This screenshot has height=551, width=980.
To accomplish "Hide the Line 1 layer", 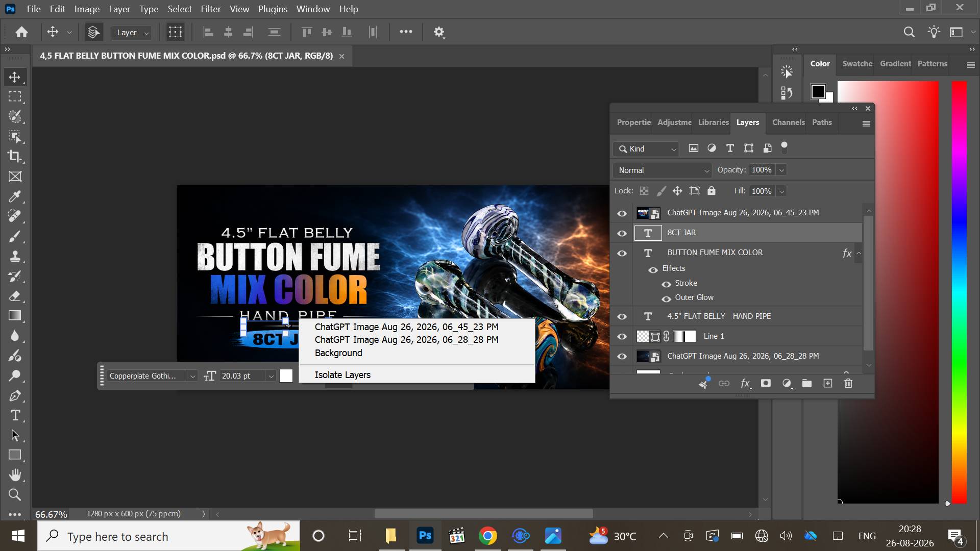I will pos(622,337).
